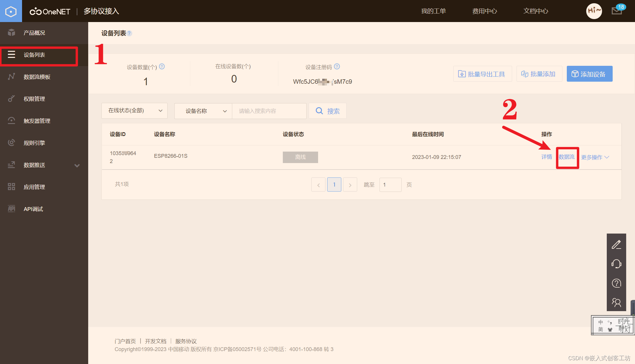Click the feedback pencil icon
Image resolution: width=635 pixels, height=364 pixels.
(616, 244)
